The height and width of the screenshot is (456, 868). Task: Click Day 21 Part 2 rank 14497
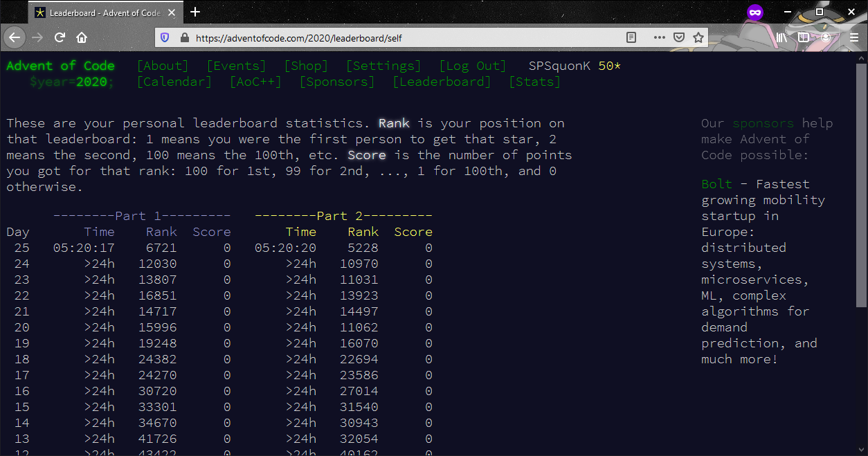tap(359, 311)
